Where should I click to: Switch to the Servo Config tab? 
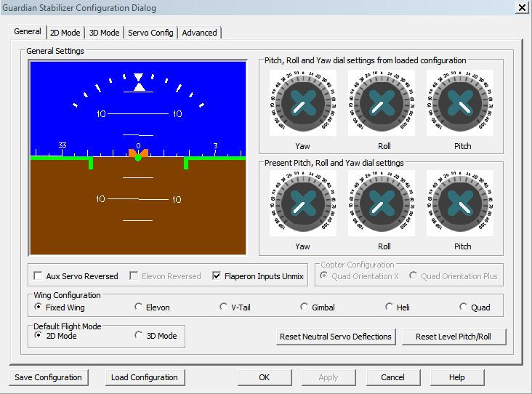(x=150, y=33)
